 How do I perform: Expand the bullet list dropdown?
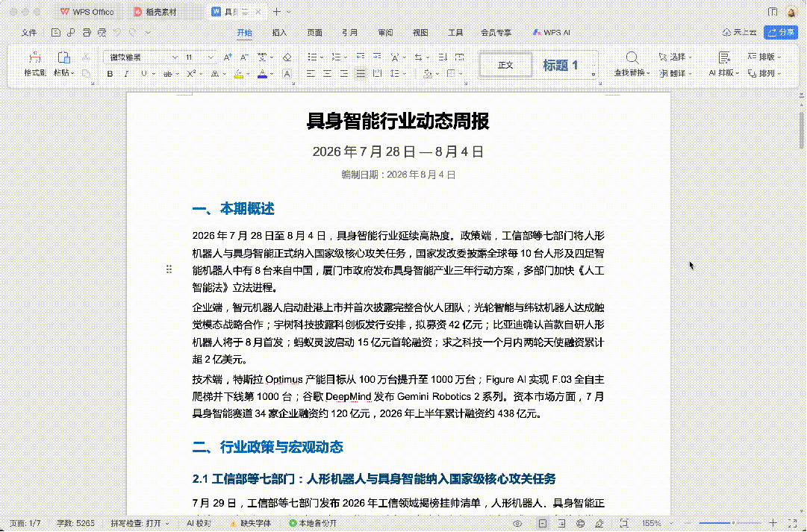[322, 57]
